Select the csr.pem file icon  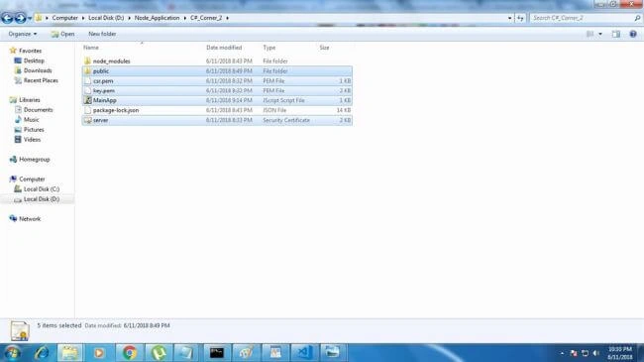tap(87, 80)
